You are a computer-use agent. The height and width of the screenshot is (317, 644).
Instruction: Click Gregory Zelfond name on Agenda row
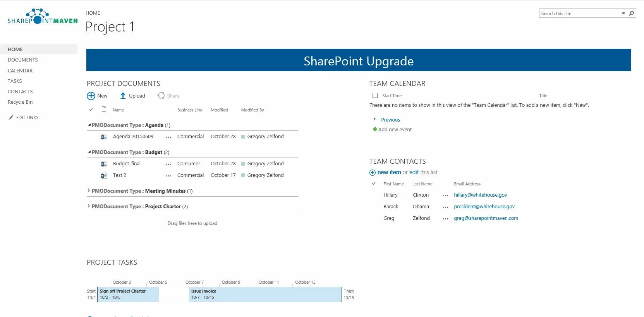pos(265,137)
